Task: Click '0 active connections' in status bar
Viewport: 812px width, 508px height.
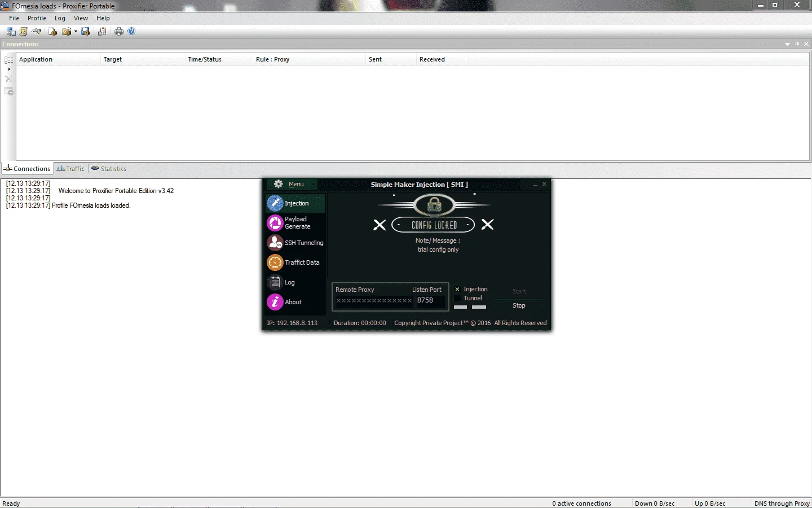Action: (581, 503)
